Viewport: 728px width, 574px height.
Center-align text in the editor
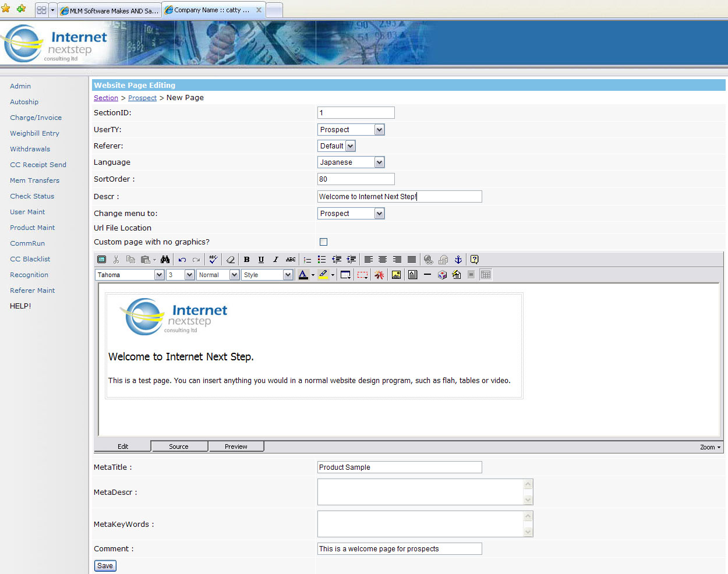(383, 260)
